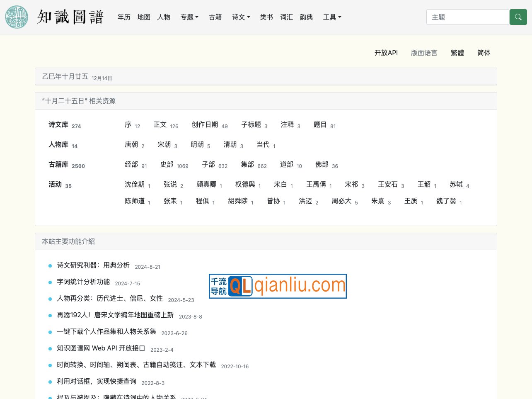Switch language to 繁體

(x=457, y=53)
